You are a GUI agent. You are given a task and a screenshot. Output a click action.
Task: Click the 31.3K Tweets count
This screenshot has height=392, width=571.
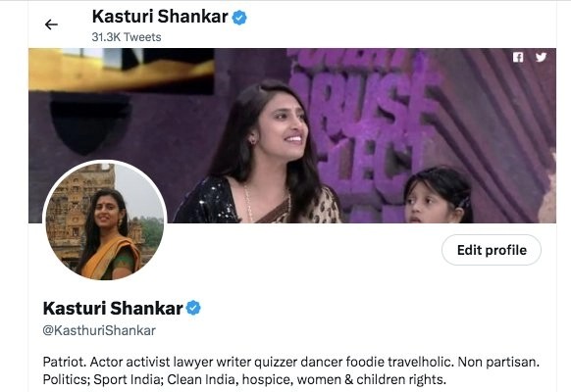coord(127,37)
